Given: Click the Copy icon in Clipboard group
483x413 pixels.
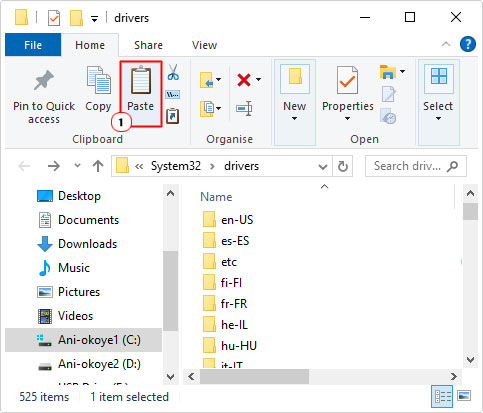Looking at the screenshot, I should pos(98,80).
